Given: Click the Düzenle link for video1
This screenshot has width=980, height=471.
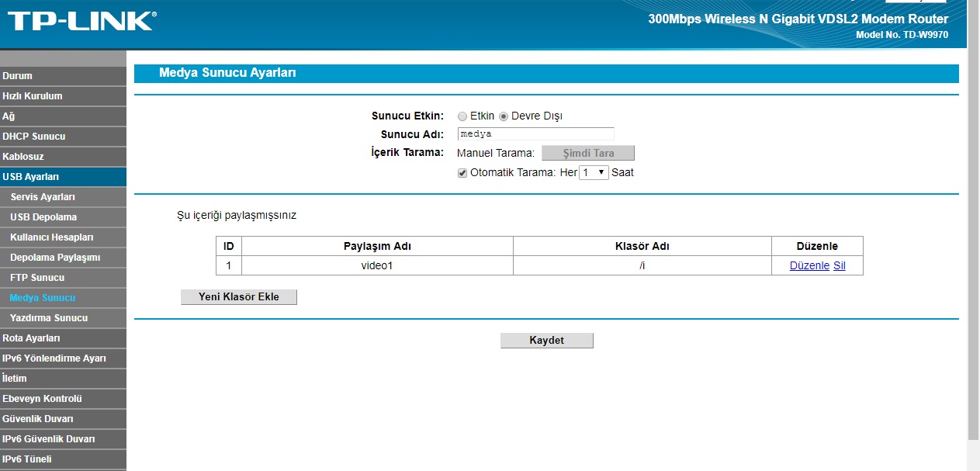Looking at the screenshot, I should click(809, 265).
